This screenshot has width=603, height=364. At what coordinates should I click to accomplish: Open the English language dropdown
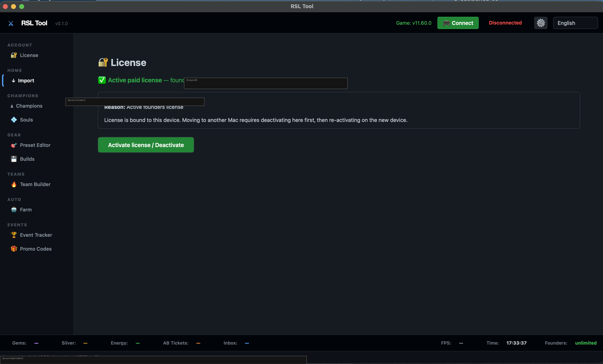pyautogui.click(x=575, y=23)
